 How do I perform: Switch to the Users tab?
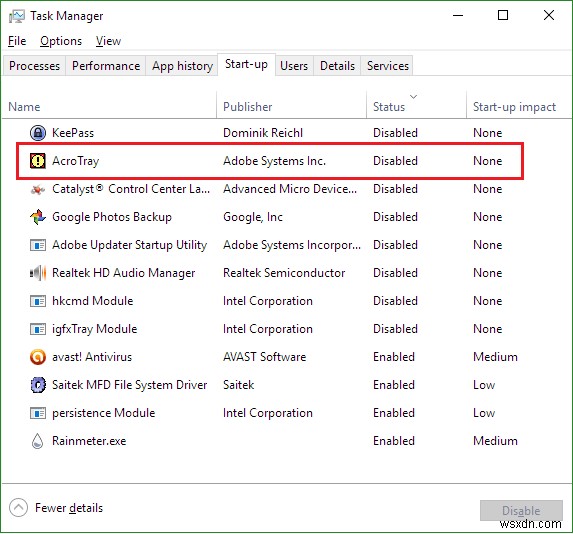coord(294,66)
